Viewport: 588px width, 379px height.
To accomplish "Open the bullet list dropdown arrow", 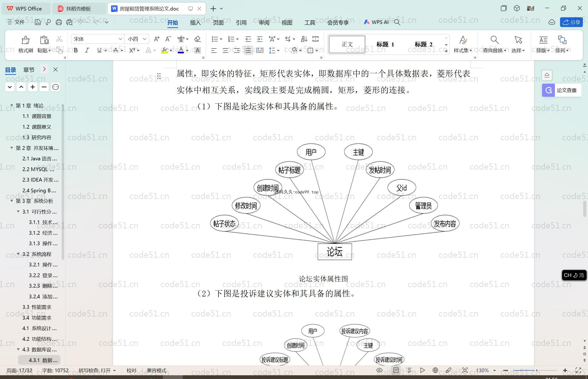I will [221, 39].
